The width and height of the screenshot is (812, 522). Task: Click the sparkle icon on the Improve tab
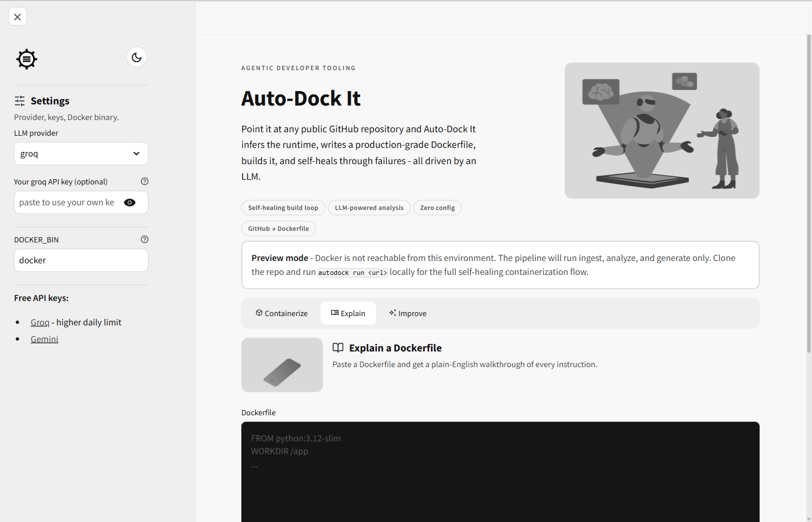pyautogui.click(x=393, y=313)
